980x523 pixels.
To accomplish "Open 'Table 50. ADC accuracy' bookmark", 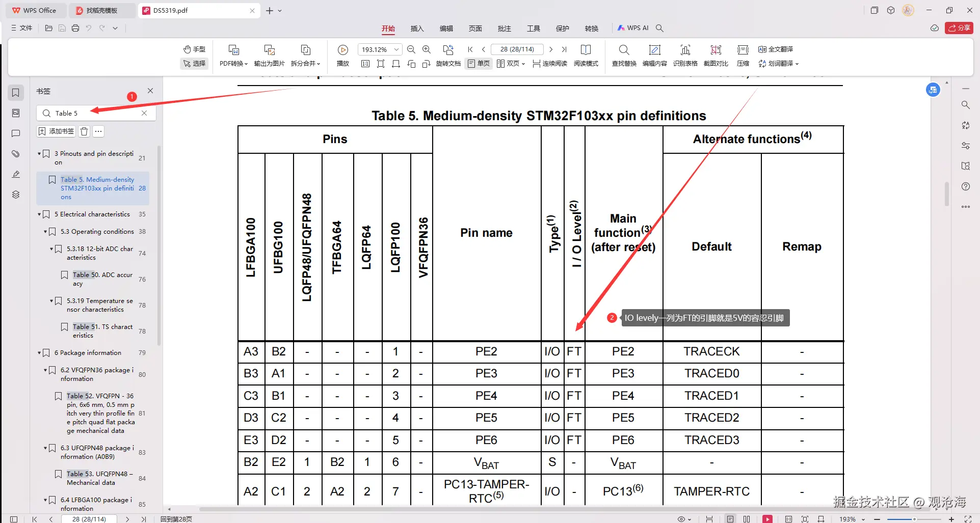I will 102,279.
